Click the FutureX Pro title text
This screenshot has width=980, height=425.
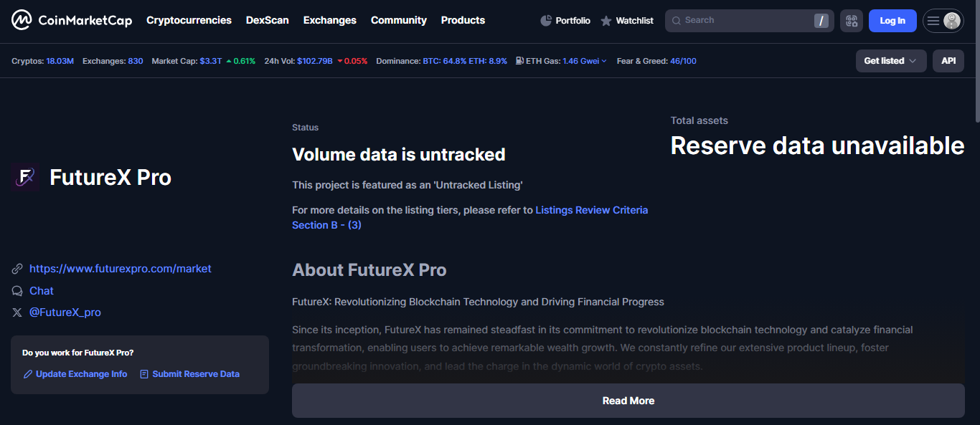tap(110, 177)
